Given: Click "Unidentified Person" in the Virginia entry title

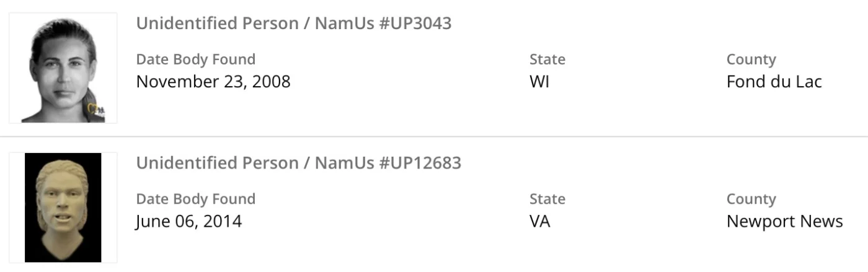Looking at the screenshot, I should [217, 163].
